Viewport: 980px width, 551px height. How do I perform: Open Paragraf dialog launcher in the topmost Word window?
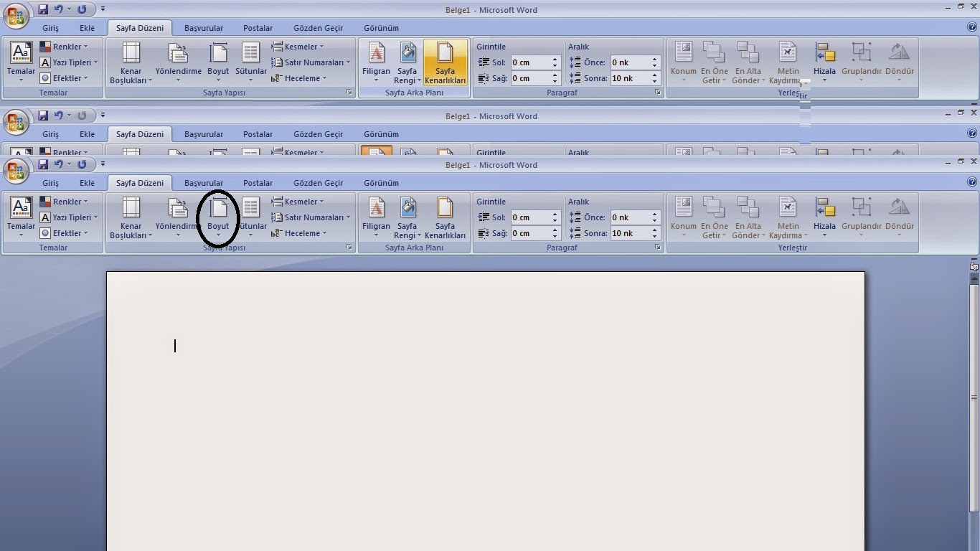click(x=657, y=93)
